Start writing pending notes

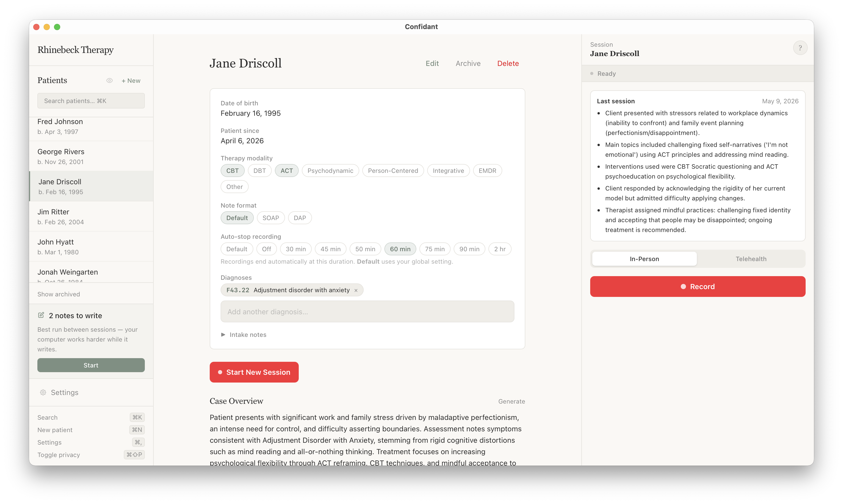91,365
